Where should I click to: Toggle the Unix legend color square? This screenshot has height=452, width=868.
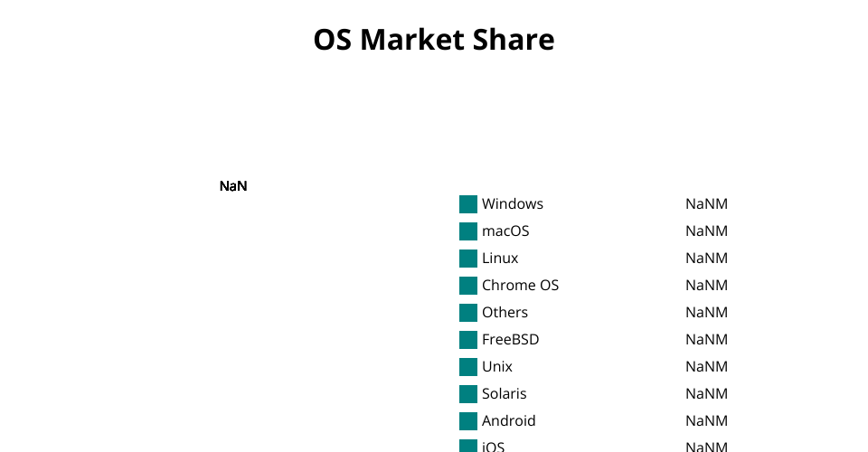pyautogui.click(x=468, y=367)
